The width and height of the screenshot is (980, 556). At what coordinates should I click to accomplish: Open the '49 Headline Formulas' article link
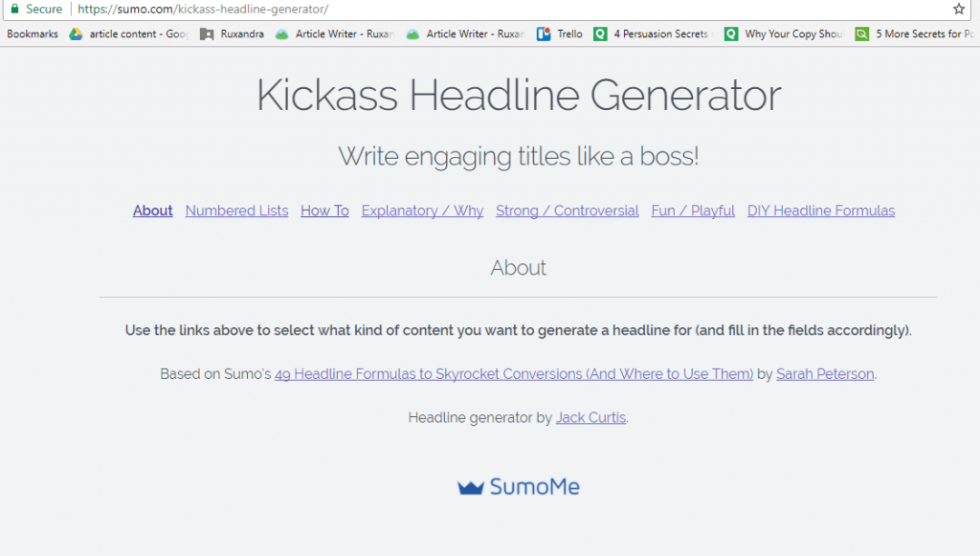pyautogui.click(x=514, y=374)
